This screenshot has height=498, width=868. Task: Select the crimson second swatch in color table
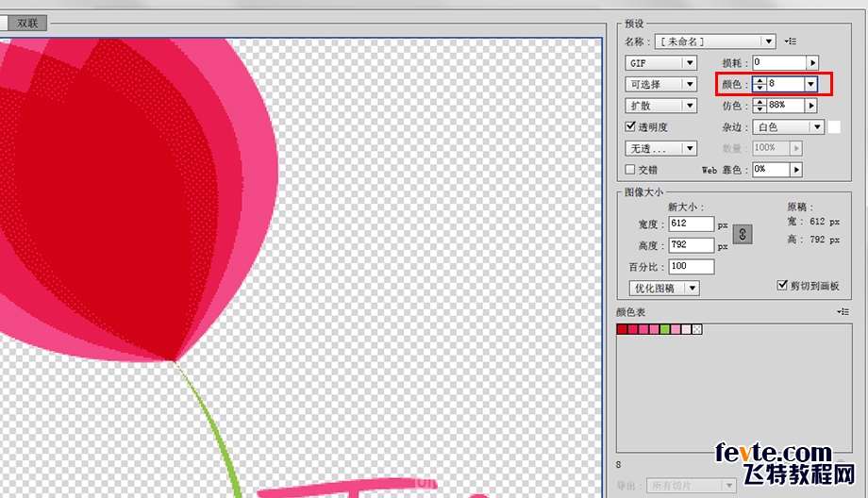(632, 329)
